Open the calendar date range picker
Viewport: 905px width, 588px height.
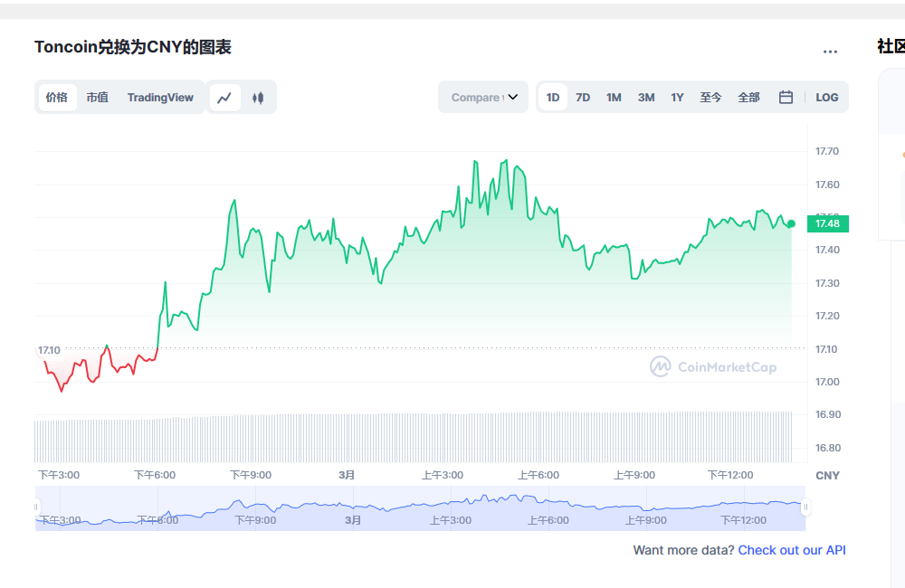tap(786, 97)
